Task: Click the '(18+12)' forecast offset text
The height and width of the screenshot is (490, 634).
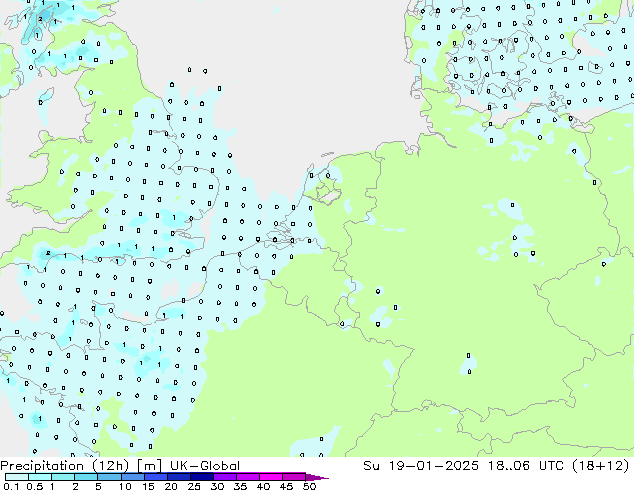Action: [601, 466]
